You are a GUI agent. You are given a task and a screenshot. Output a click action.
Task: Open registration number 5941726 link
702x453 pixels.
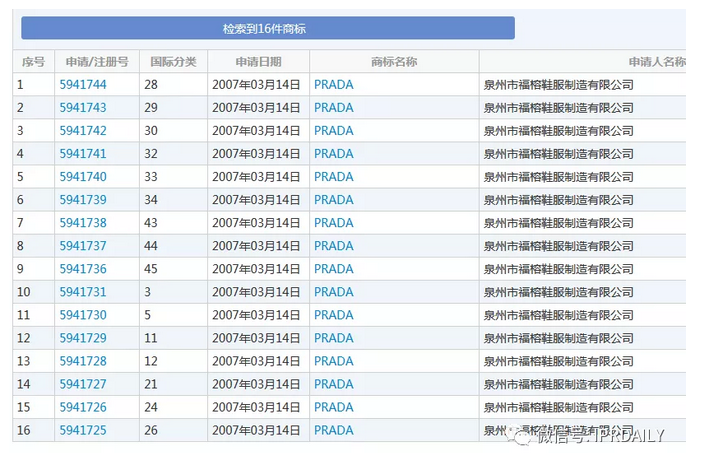pos(83,407)
